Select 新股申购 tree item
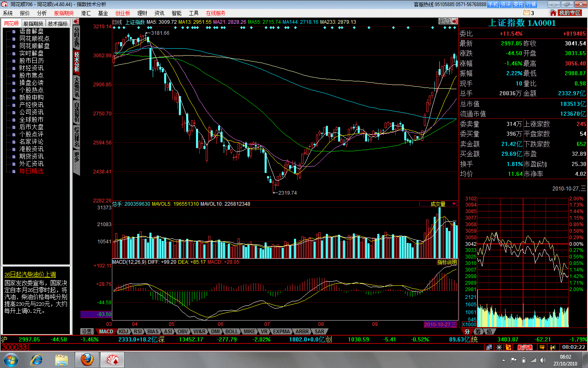This screenshot has width=588, height=368. pos(31,97)
